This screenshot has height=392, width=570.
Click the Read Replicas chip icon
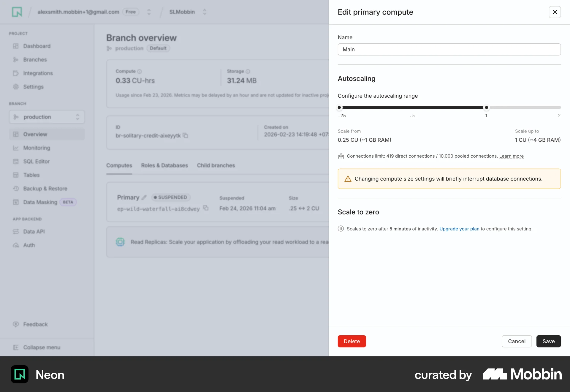click(120, 242)
